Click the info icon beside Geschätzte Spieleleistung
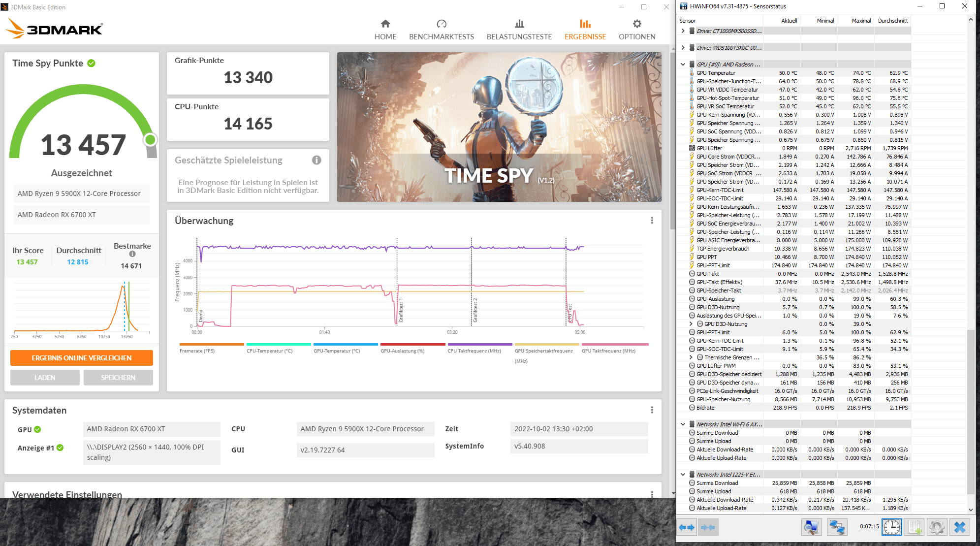The image size is (980, 546). coord(316,160)
